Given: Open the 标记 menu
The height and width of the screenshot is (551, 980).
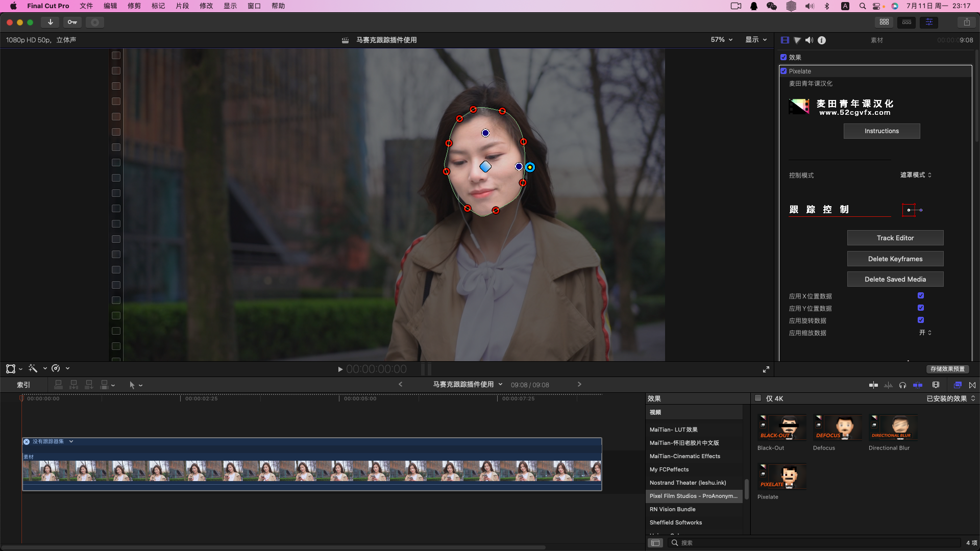Looking at the screenshot, I should pos(158,6).
